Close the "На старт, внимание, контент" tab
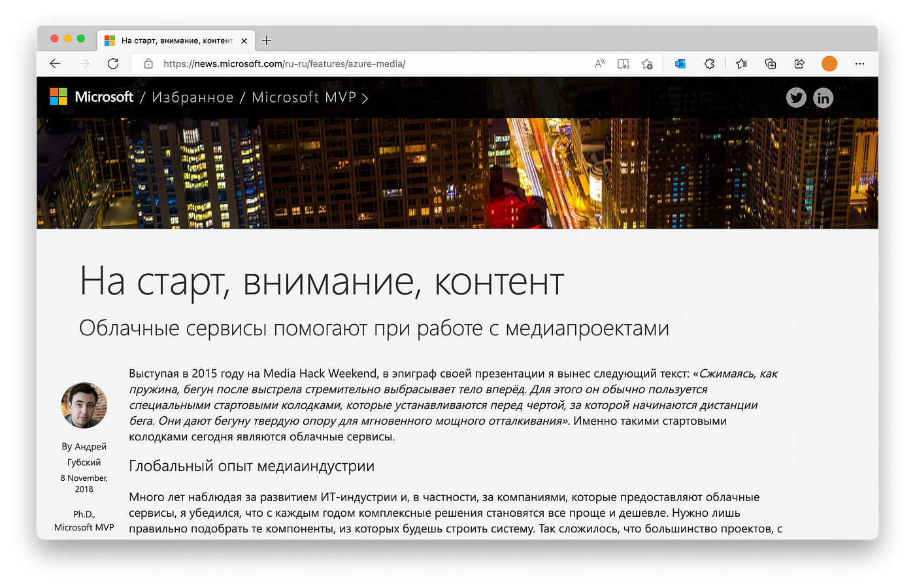 click(x=244, y=41)
